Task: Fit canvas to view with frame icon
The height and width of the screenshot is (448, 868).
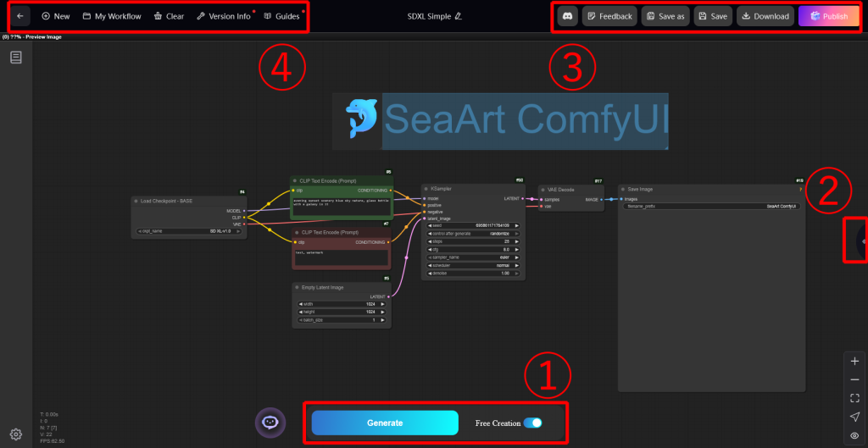Action: coord(854,398)
